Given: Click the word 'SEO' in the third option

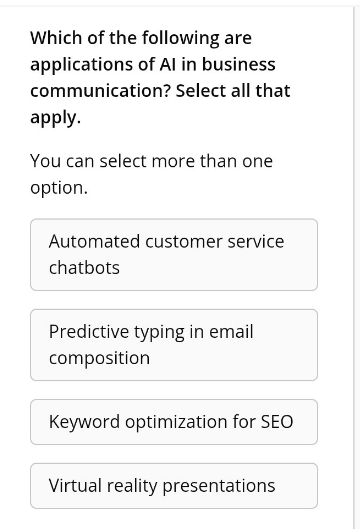Looking at the screenshot, I should pos(277,422).
